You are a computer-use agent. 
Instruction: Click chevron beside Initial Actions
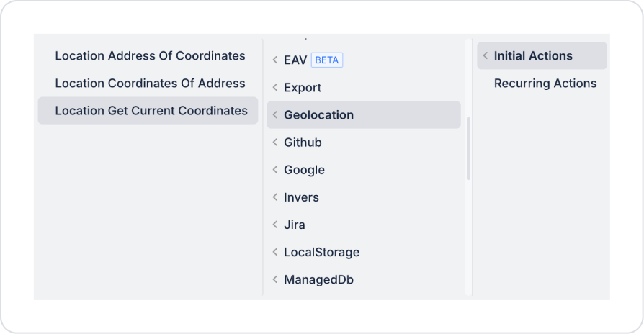point(486,56)
